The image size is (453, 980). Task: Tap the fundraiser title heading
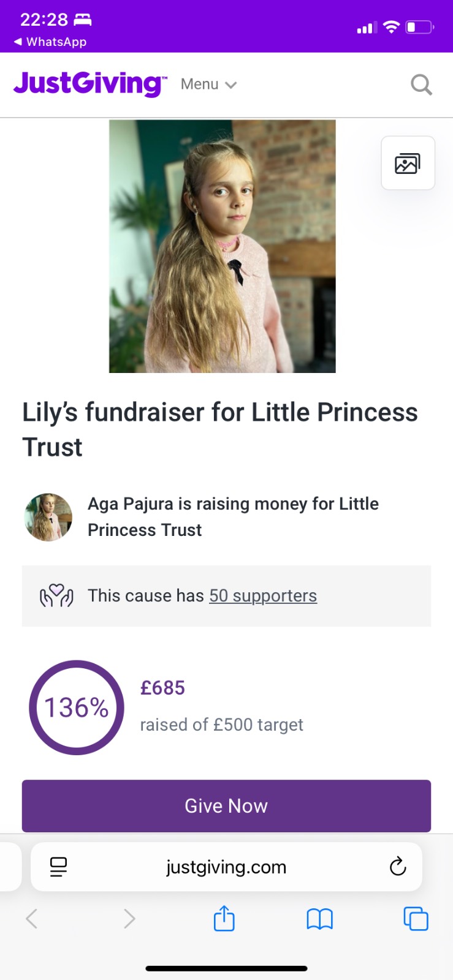point(219,429)
